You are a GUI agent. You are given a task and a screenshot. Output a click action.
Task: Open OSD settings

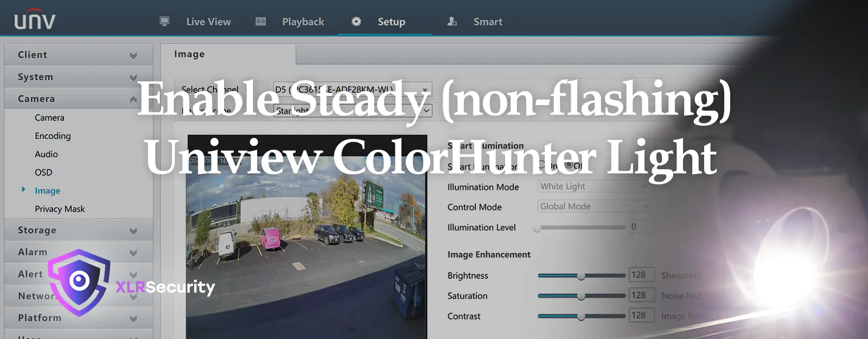pyautogui.click(x=43, y=172)
